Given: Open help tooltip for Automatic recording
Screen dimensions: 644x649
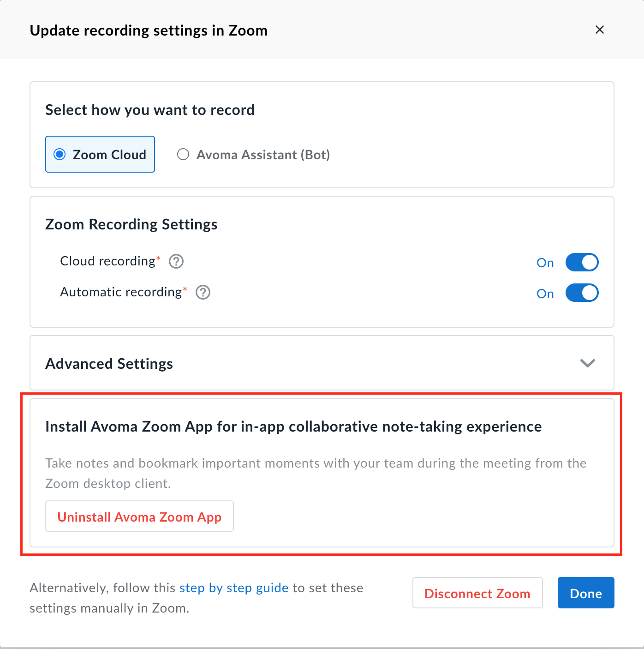Looking at the screenshot, I should pyautogui.click(x=203, y=292).
